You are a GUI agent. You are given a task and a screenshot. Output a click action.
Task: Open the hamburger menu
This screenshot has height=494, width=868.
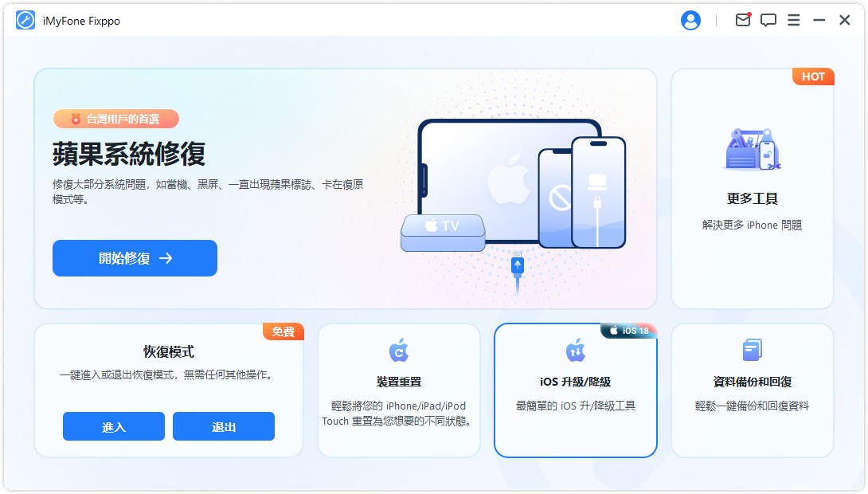[794, 21]
